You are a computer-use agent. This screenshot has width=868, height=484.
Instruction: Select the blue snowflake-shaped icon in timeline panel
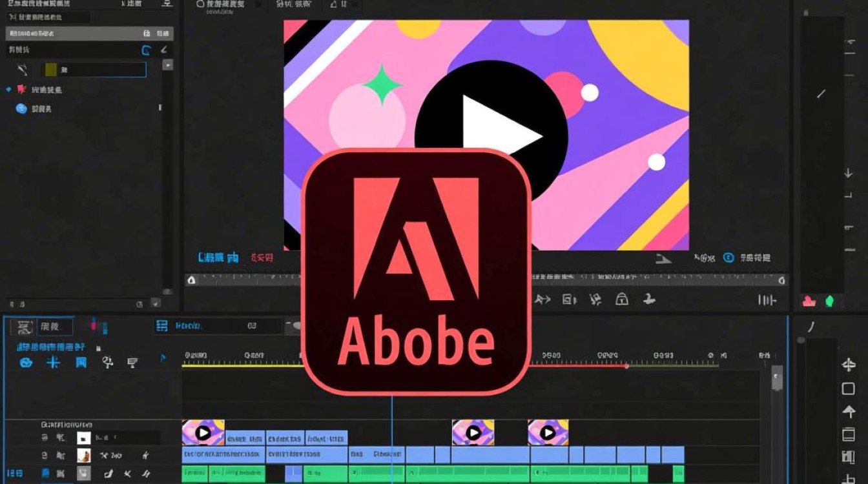pyautogui.click(x=53, y=363)
